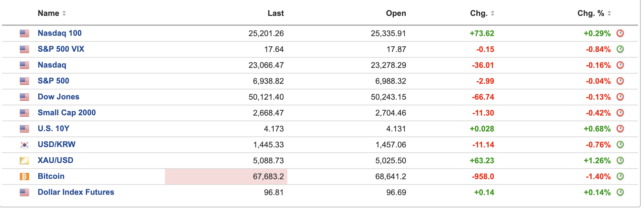Screen dimensions: 644x212
Task: Click the green clock icon for S&P 500 VIX
Action: coord(620,49)
